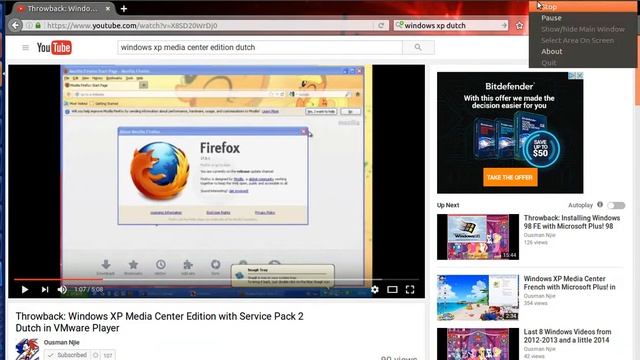Toggle the Autoplay switch
Viewport: 640px width, 360px height.
click(616, 205)
